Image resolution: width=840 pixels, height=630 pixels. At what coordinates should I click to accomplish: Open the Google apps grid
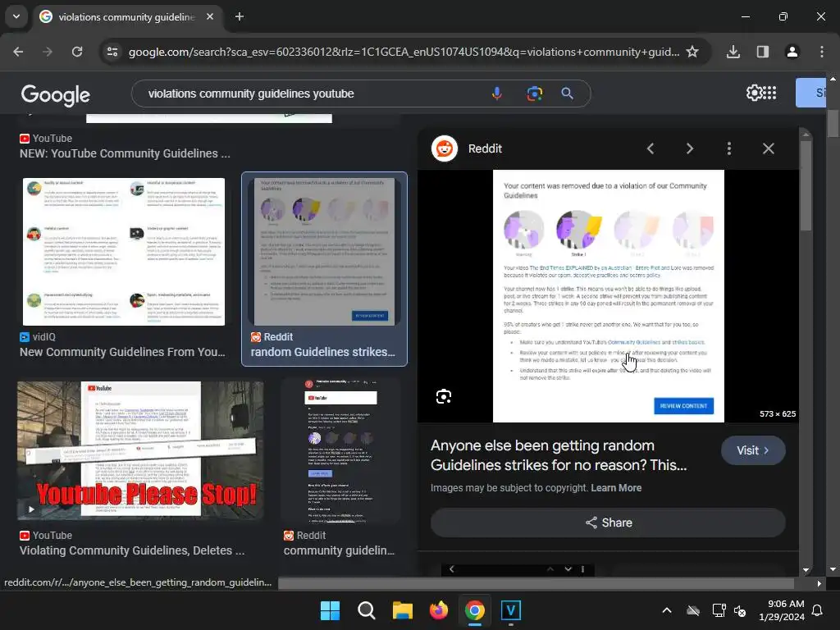pyautogui.click(x=769, y=93)
